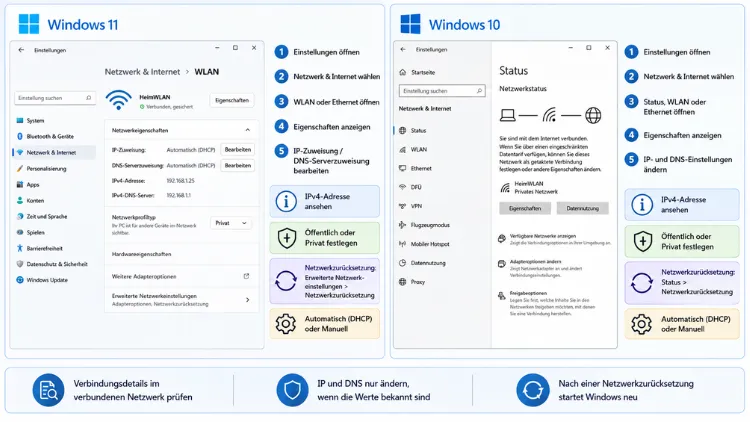This screenshot has height=422, width=750.
Task: Click the Mobiler Hotspot icon
Action: [402, 244]
